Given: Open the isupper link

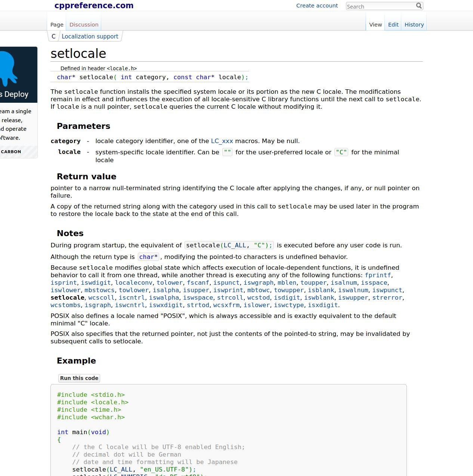Looking at the screenshot, I should click(x=196, y=290).
